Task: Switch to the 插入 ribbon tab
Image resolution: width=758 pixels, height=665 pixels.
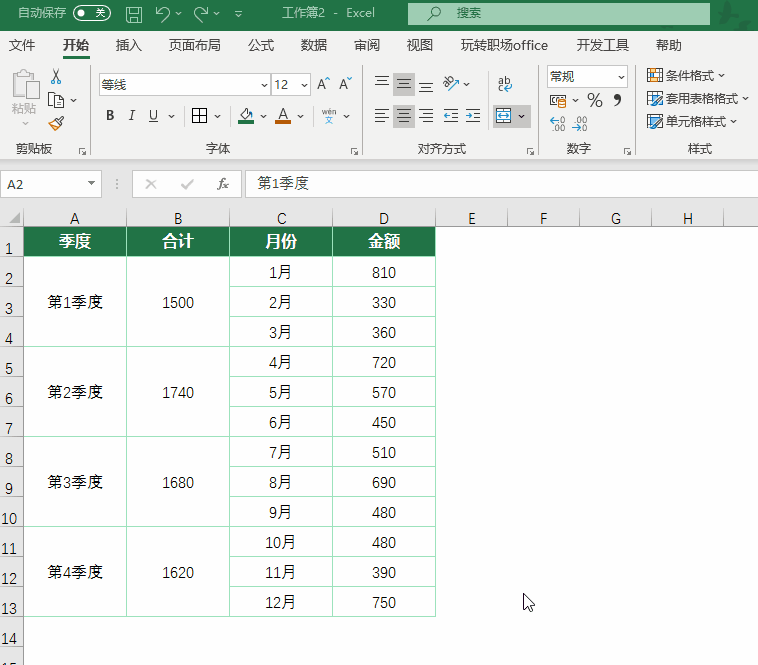Action: pos(129,45)
